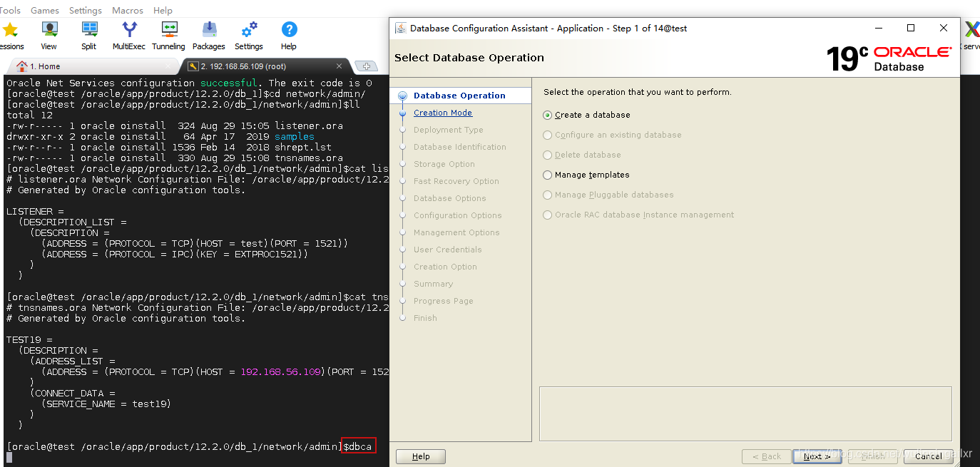
Task: Open the Packages icon
Action: pyautogui.click(x=209, y=35)
